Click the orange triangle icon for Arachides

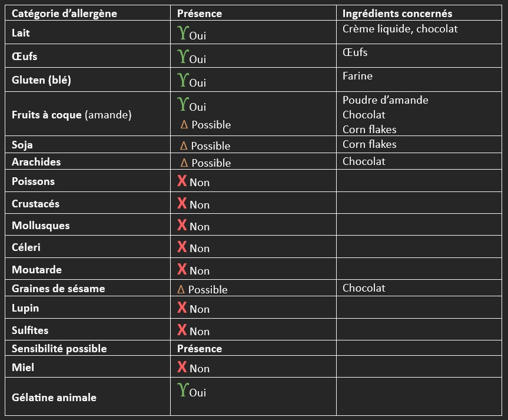point(184,163)
